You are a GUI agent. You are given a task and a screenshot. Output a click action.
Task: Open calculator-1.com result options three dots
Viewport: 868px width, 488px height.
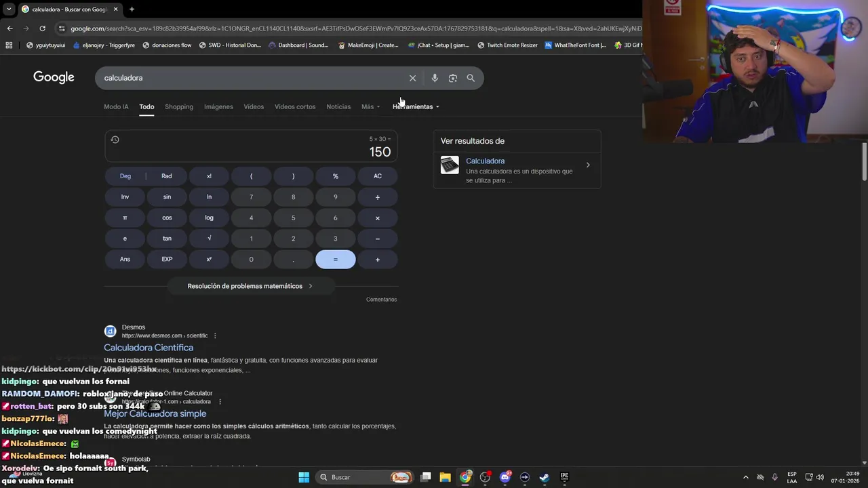point(220,402)
